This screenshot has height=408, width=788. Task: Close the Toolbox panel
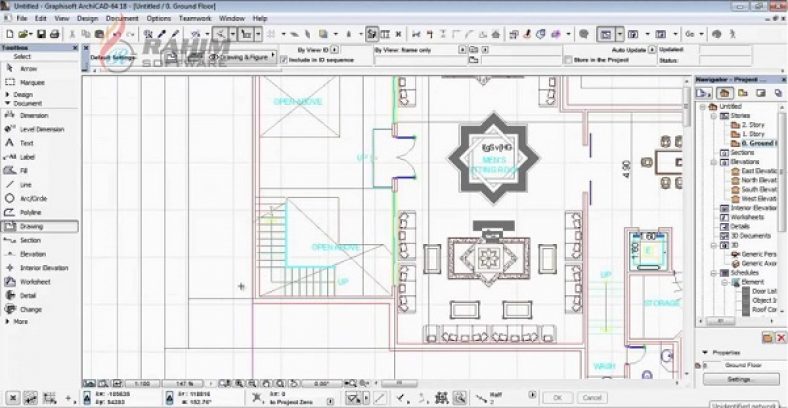pos(75,48)
